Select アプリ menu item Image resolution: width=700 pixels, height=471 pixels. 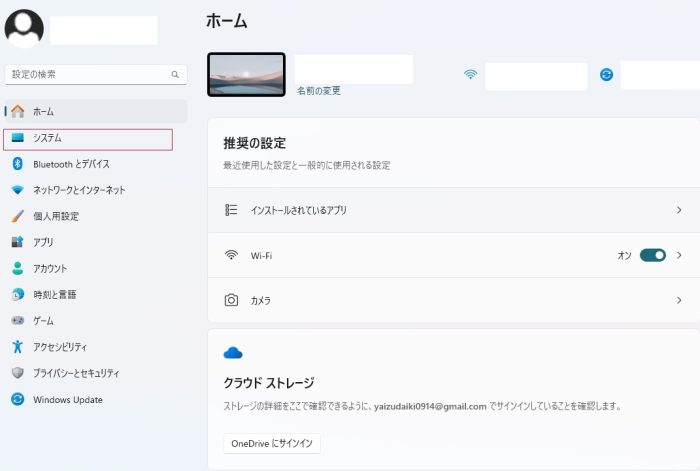[x=95, y=242]
